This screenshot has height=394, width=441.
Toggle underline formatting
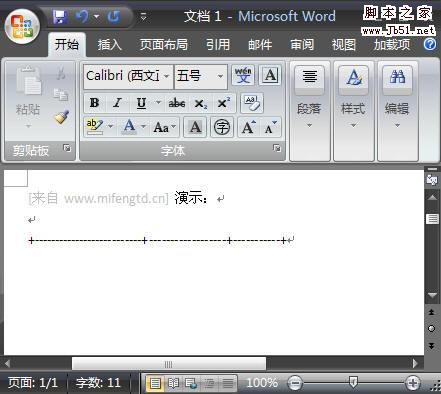(141, 103)
